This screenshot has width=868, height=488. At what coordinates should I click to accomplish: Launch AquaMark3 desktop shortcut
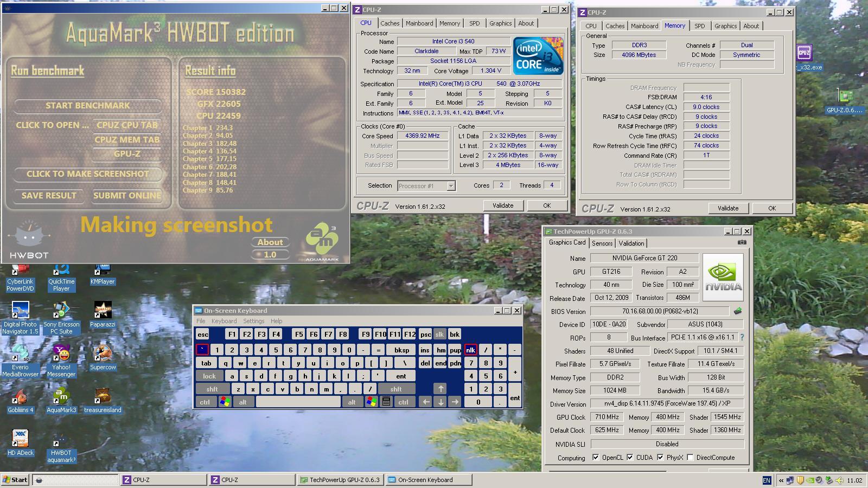61,401
